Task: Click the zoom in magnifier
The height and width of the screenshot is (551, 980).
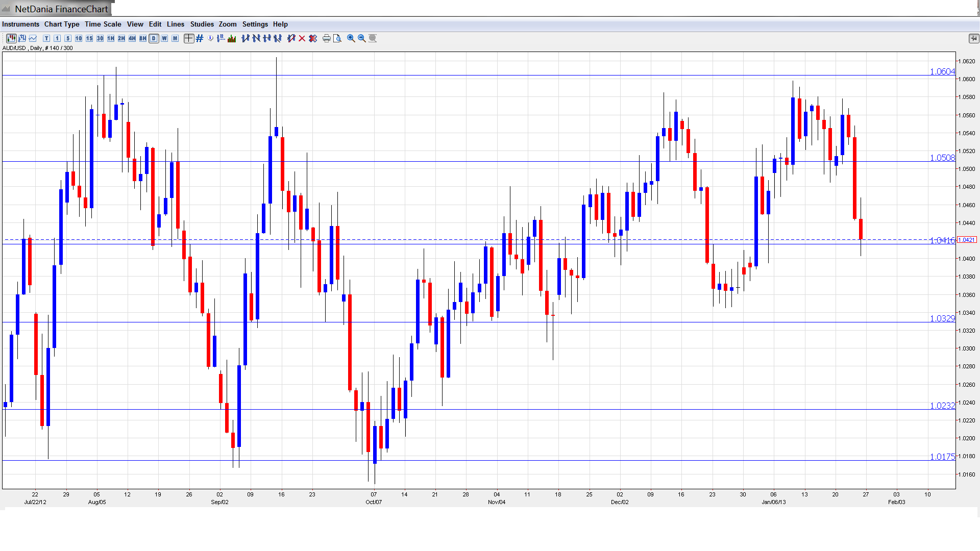Action: tap(351, 38)
